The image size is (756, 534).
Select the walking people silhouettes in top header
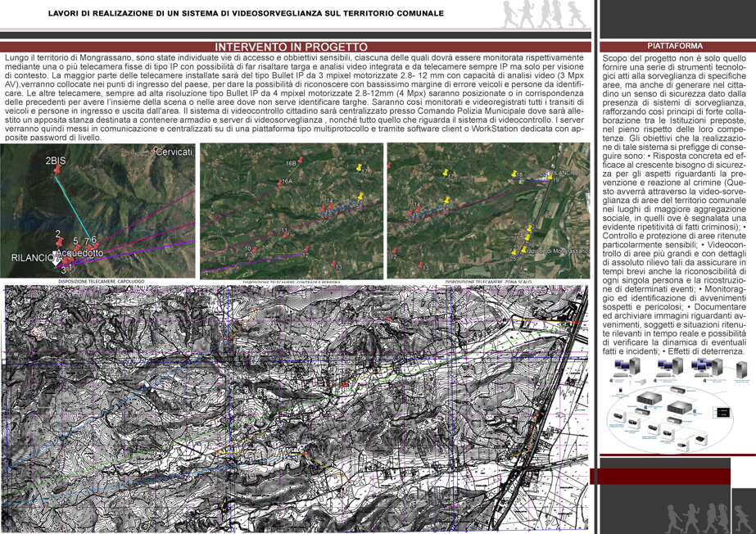[544, 14]
